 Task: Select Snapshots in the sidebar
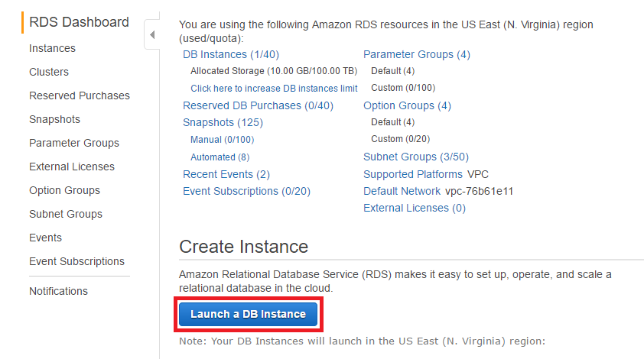click(54, 119)
